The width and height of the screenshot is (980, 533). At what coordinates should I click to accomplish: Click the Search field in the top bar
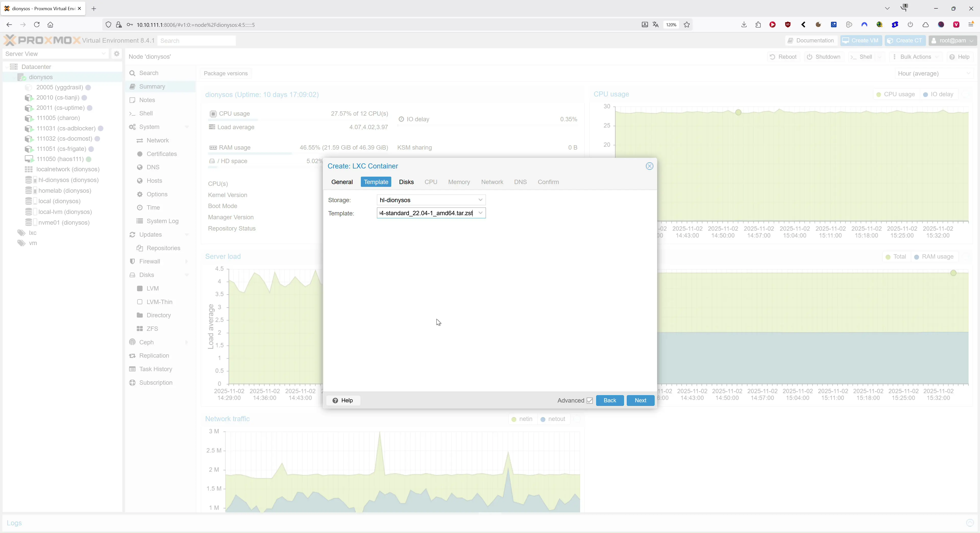coord(196,40)
